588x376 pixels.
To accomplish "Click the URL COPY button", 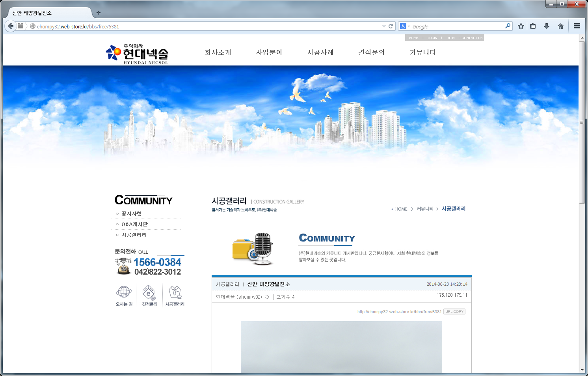I will (x=454, y=312).
